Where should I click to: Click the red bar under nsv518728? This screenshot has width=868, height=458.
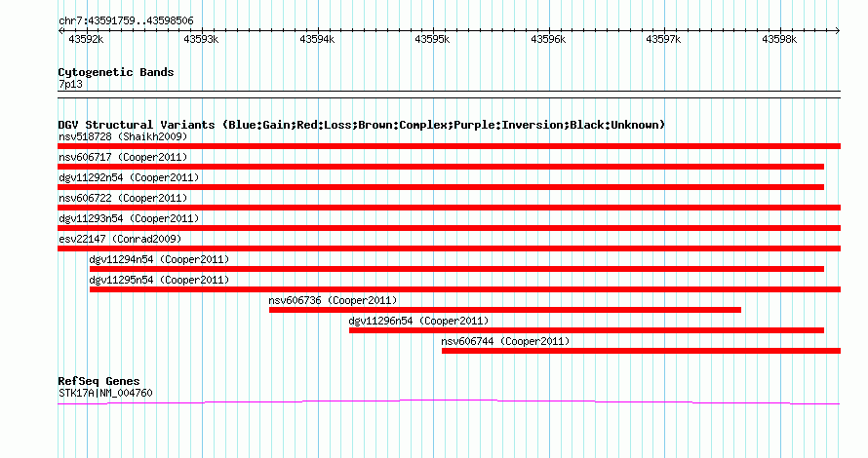point(449,146)
